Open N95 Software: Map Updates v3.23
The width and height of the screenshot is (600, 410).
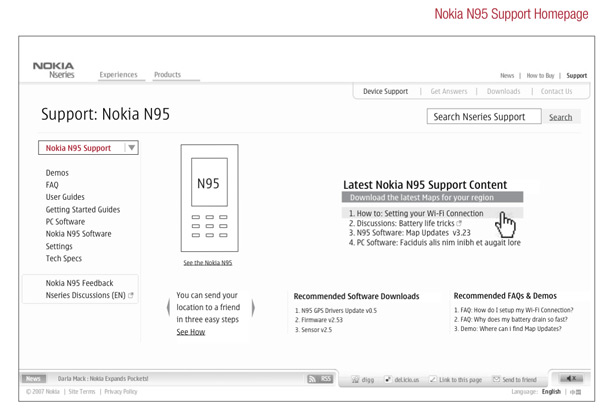[409, 233]
